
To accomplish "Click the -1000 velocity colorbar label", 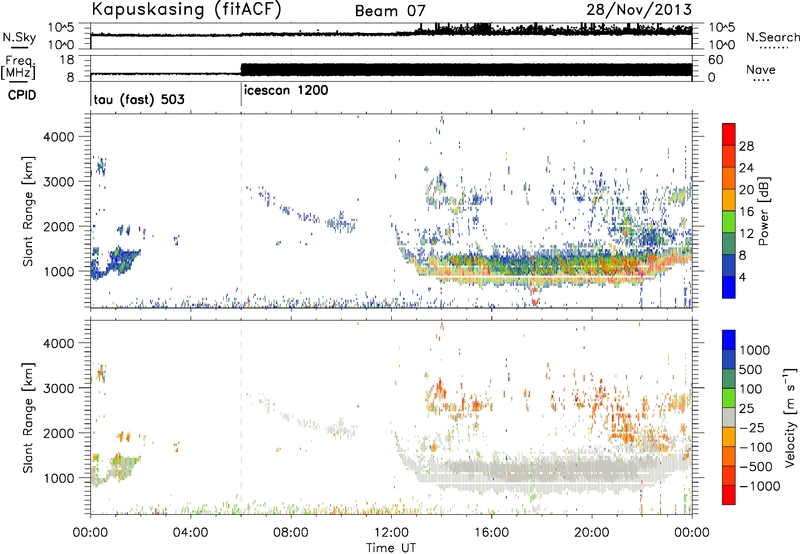I will tap(759, 486).
